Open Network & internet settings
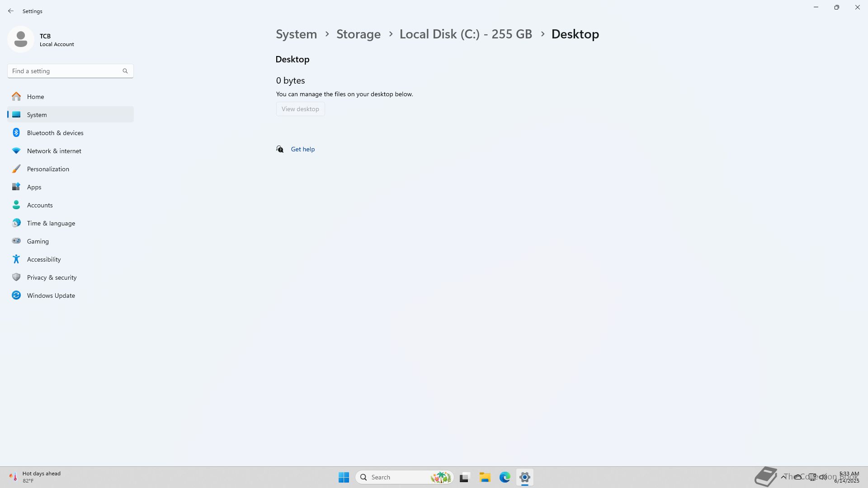The height and width of the screenshot is (488, 868). click(54, 151)
